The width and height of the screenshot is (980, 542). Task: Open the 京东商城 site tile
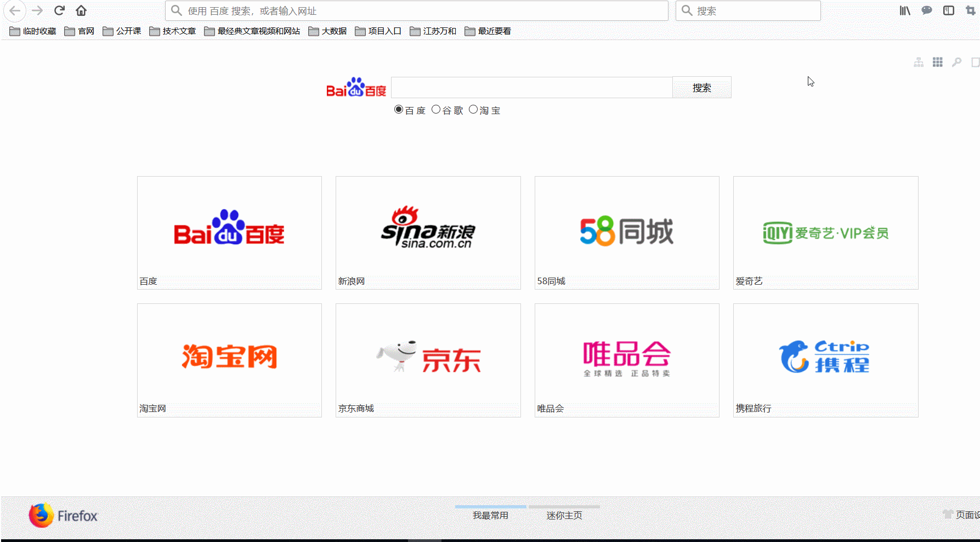click(x=428, y=360)
